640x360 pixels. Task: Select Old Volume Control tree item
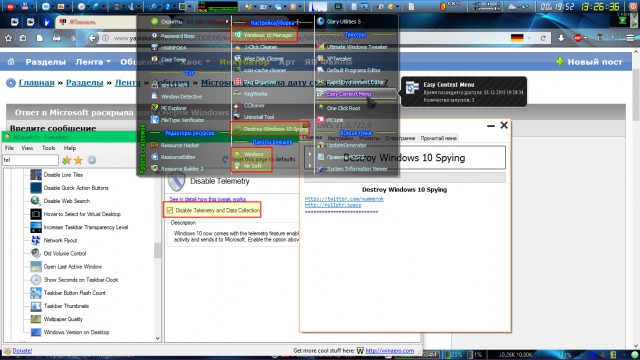pyautogui.click(x=65, y=253)
